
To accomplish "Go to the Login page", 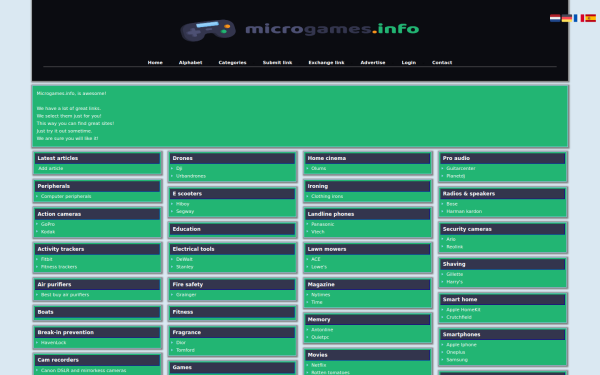I will tap(409, 62).
